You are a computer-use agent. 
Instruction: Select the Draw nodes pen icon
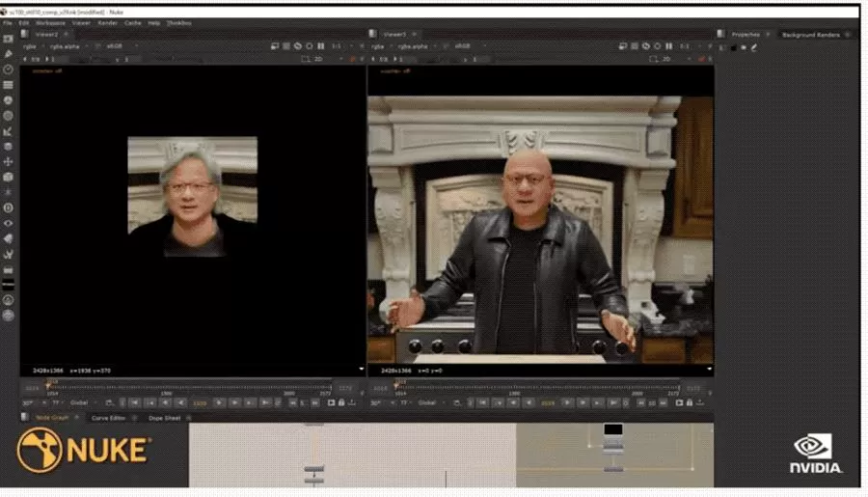click(x=8, y=54)
